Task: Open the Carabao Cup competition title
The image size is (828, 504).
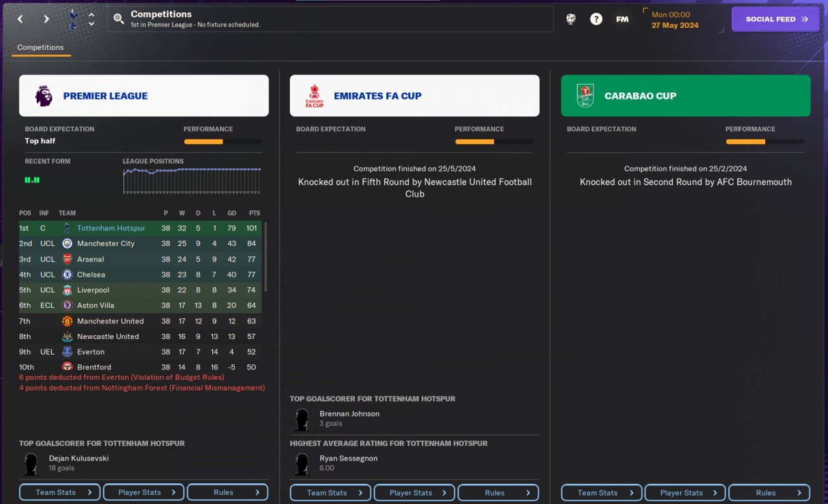Action: tap(640, 96)
